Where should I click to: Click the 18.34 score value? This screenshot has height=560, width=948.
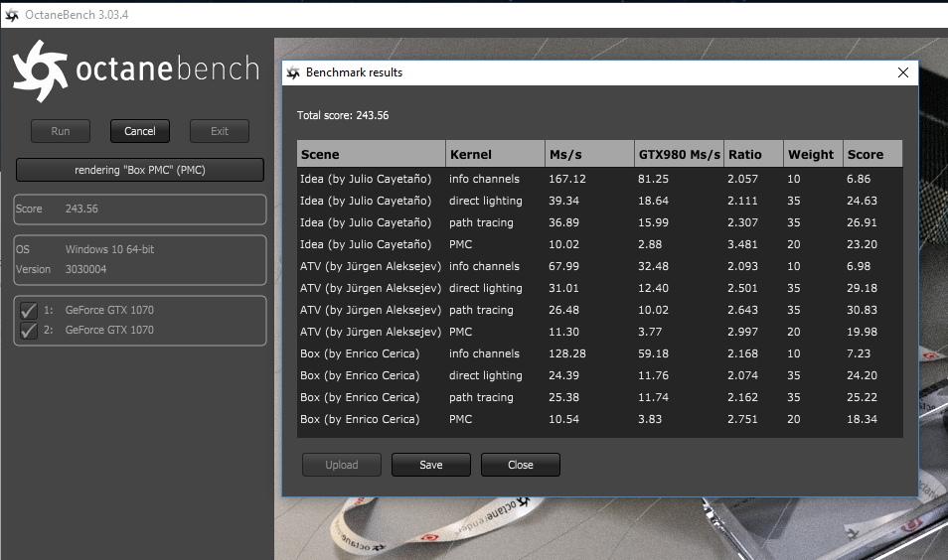point(862,419)
